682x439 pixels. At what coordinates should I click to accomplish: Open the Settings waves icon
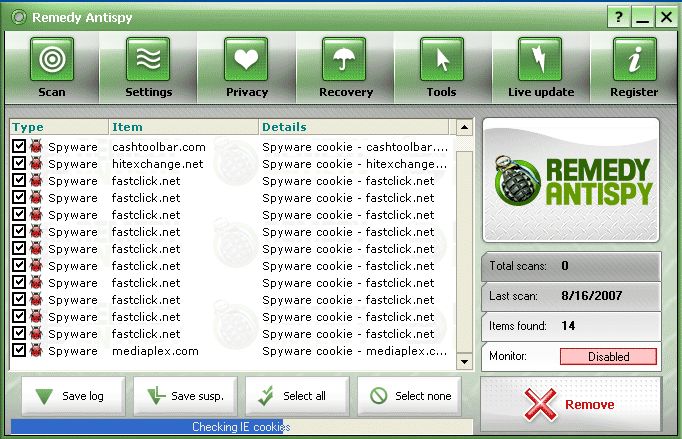point(148,59)
